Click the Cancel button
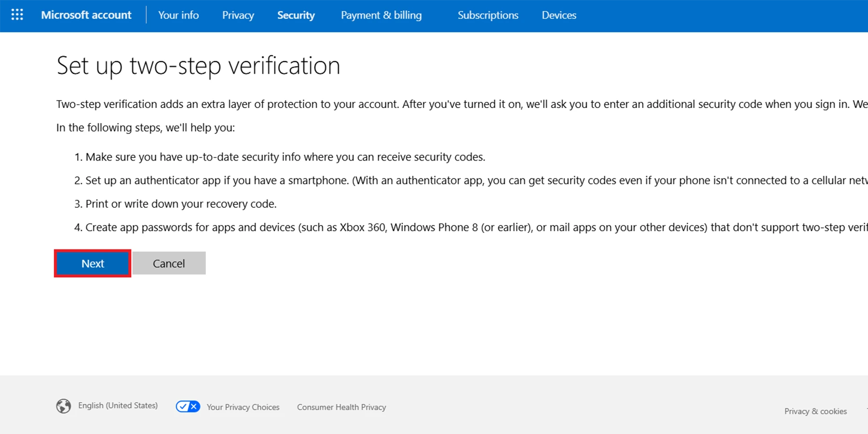868x434 pixels. point(169,263)
